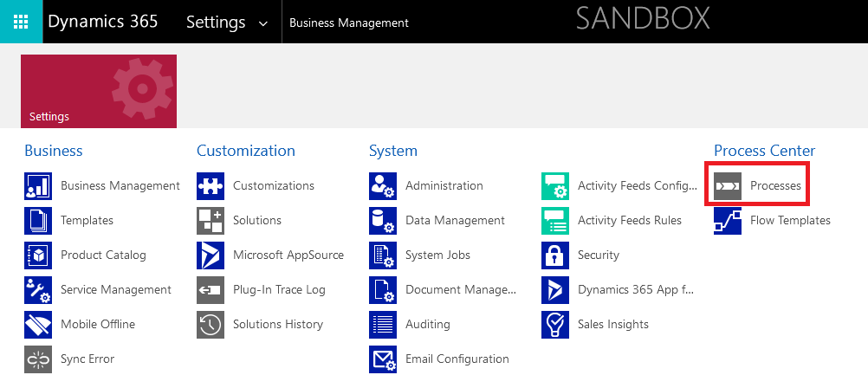Open the System Jobs link

click(x=437, y=255)
